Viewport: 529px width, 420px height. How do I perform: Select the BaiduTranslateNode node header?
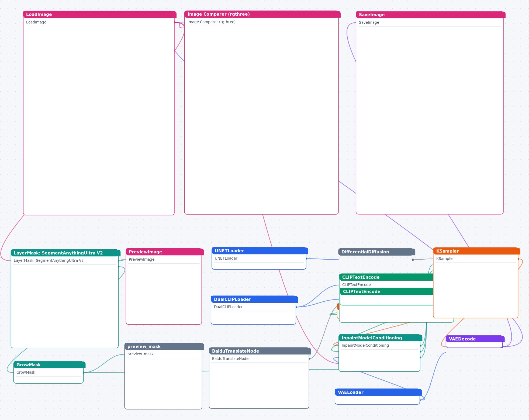260,351
